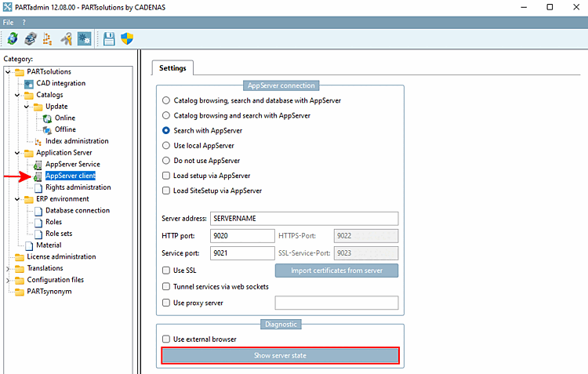
Task: Click the AppServer Service server icon
Action: click(38, 165)
